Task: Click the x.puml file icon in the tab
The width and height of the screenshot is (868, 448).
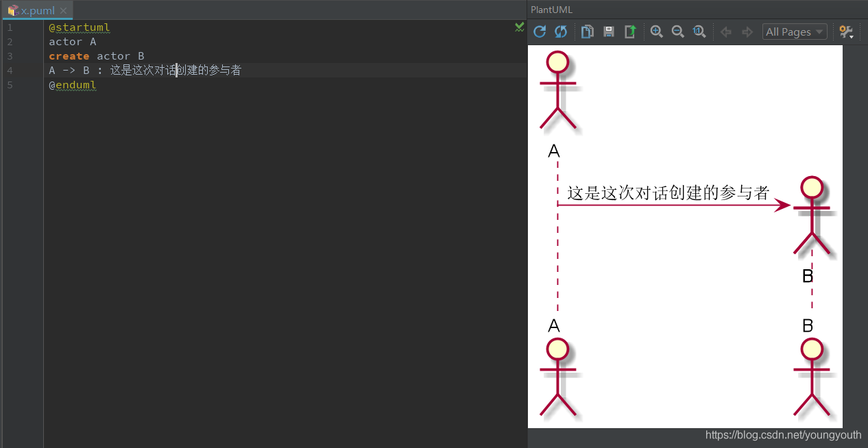Action: (12, 10)
